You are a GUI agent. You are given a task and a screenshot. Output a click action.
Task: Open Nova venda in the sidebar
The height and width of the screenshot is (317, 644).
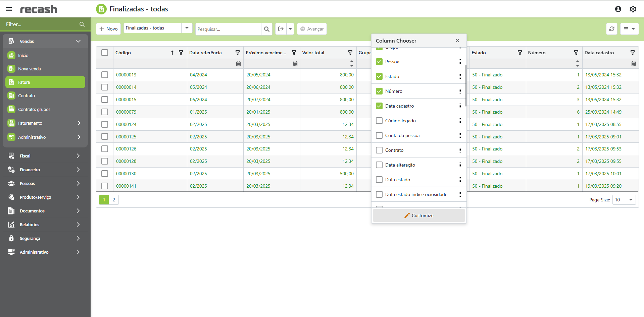pyautogui.click(x=30, y=69)
